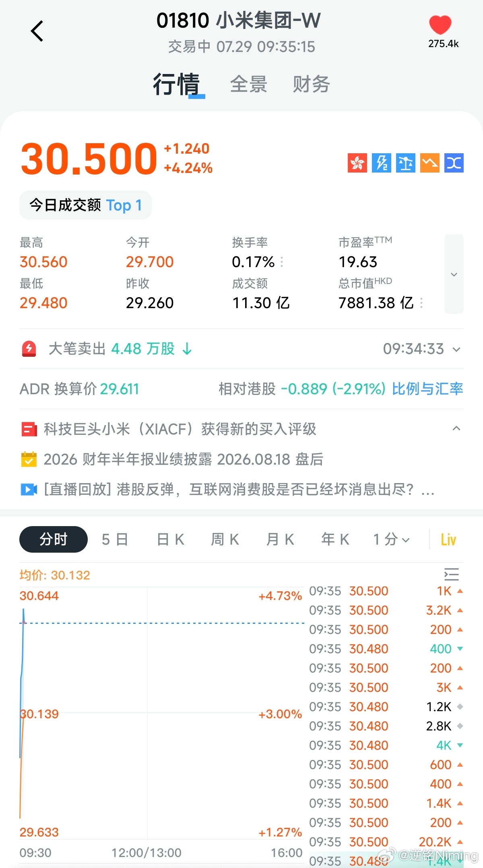Open 总市值 more-info dots
The width and height of the screenshot is (483, 868).
tap(421, 303)
